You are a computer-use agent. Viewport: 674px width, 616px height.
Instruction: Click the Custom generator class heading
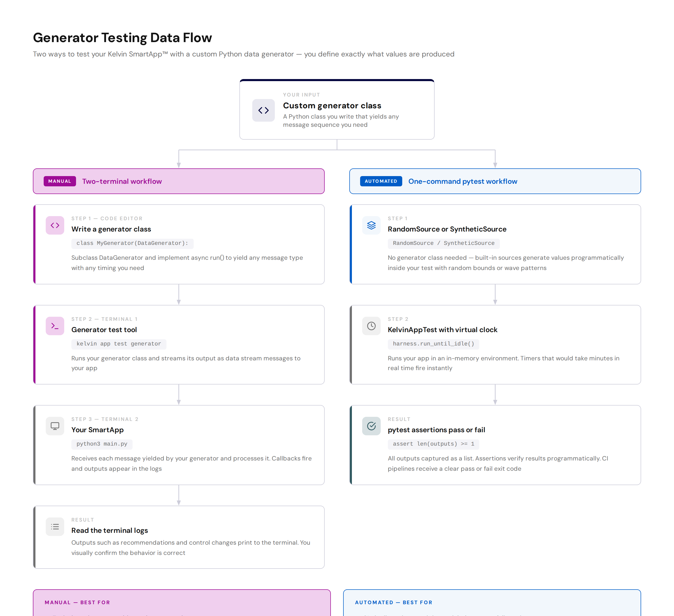(x=332, y=105)
